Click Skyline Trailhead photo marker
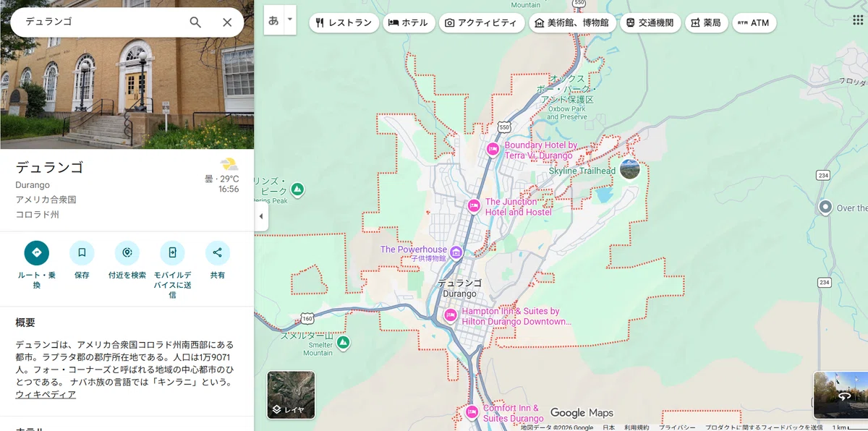Screen dimensions: 868x431 coord(630,169)
